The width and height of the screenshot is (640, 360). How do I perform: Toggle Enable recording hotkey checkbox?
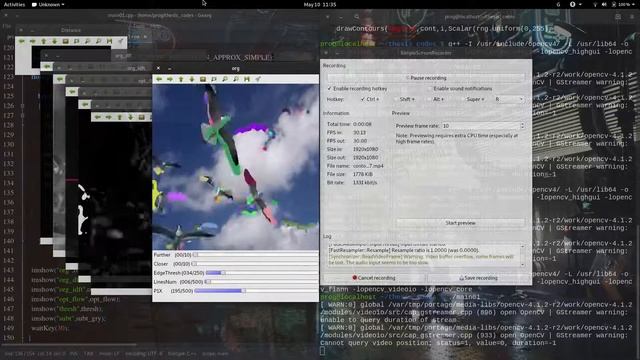pyautogui.click(x=357, y=89)
